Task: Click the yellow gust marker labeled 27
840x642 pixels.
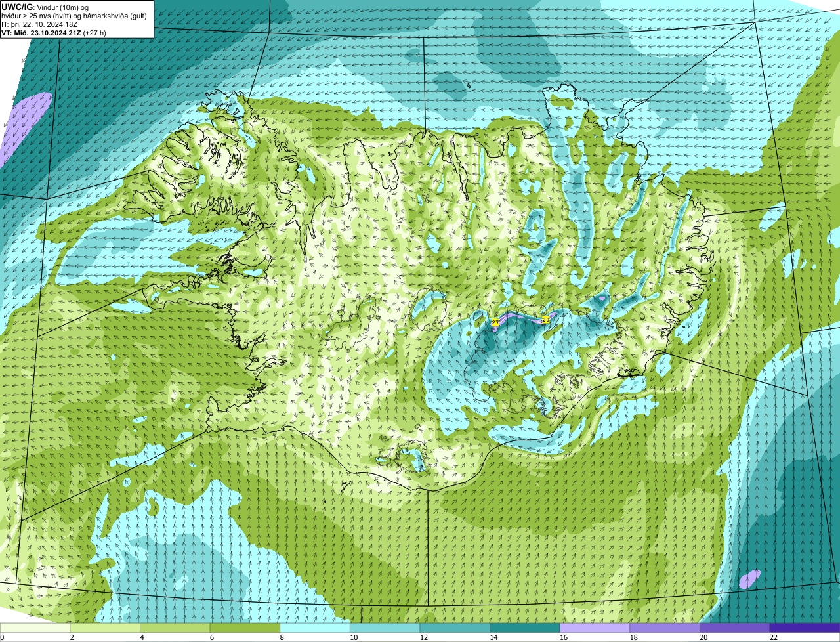Action: [495, 322]
